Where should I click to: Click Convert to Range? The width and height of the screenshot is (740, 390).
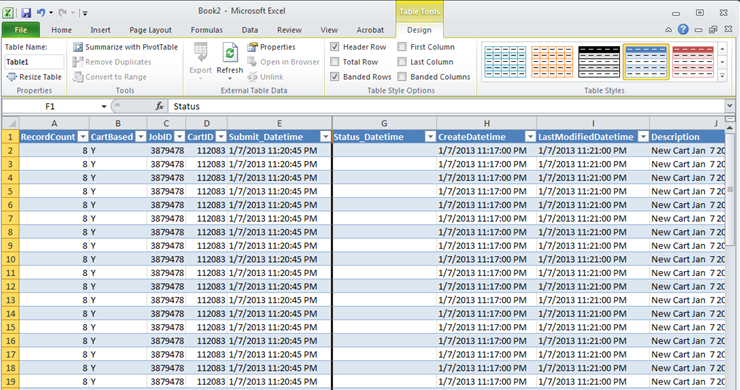(110, 77)
